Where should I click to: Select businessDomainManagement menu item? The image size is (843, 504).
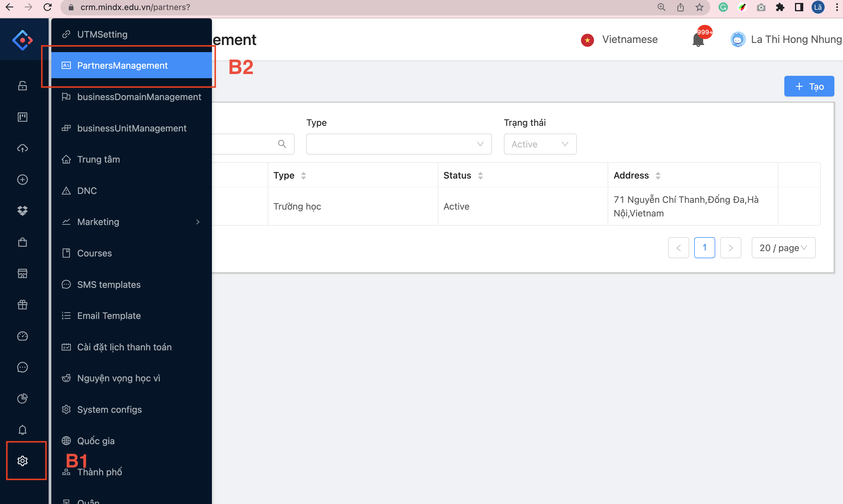click(x=139, y=97)
